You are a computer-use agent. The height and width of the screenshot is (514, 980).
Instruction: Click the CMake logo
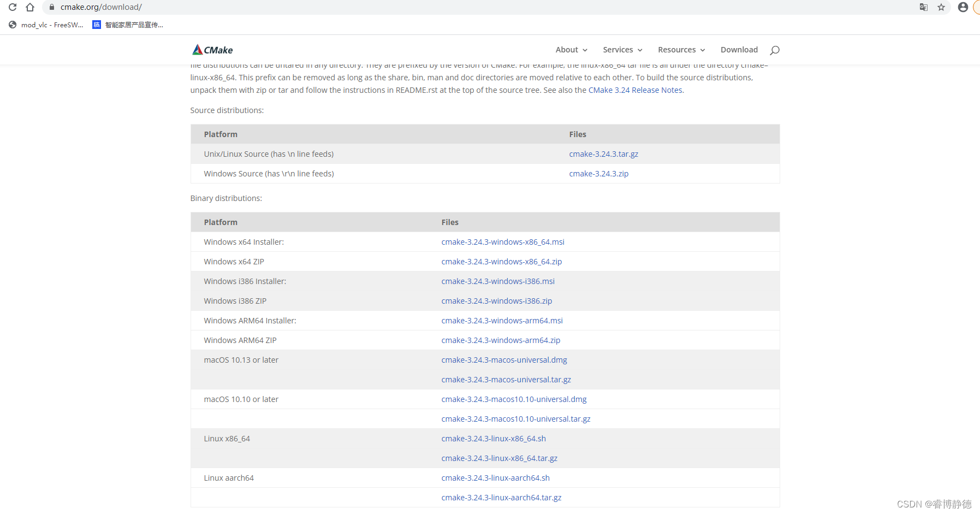pos(212,50)
